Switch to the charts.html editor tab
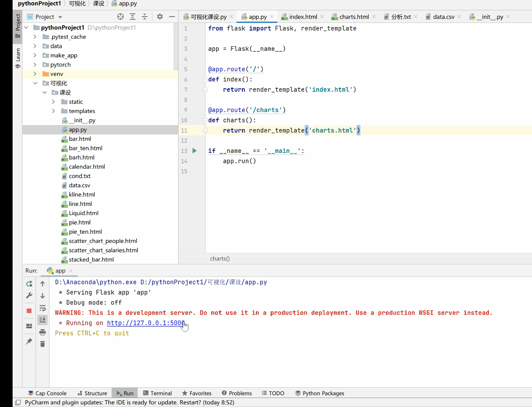 pyautogui.click(x=354, y=17)
